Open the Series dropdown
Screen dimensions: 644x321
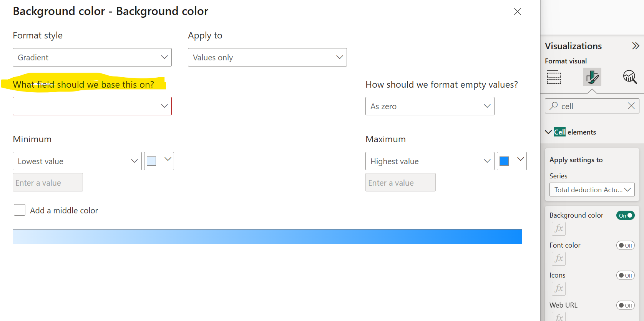(x=592, y=190)
